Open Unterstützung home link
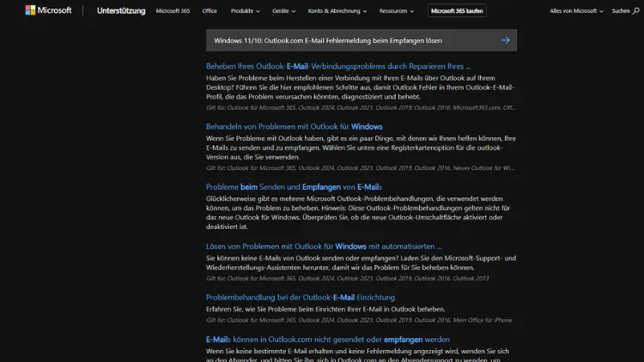 point(121,10)
